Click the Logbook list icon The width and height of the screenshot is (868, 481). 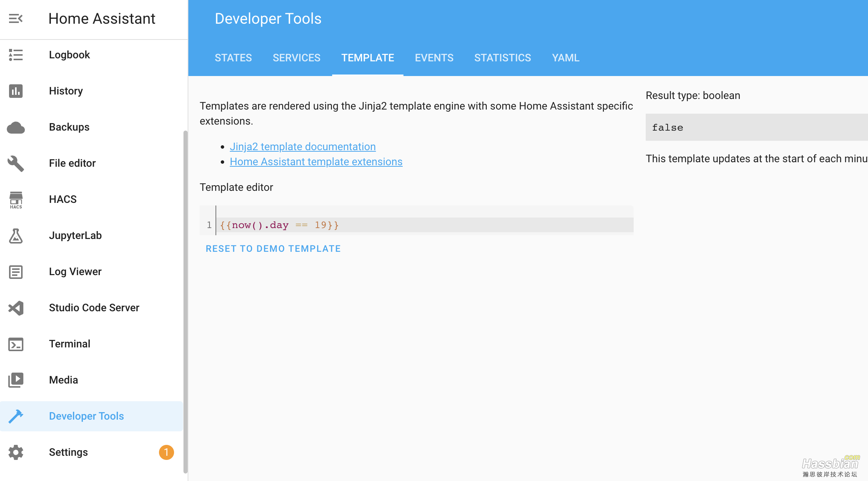[16, 55]
